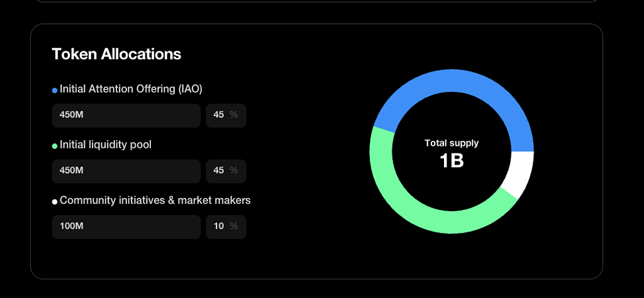Click the blue segment of the donut chart

pos(452,81)
